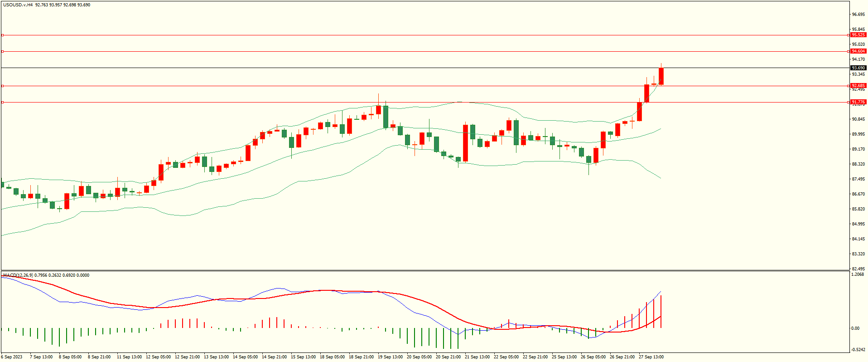Click the 27 Sep 13:00 time axis label

pos(651,357)
